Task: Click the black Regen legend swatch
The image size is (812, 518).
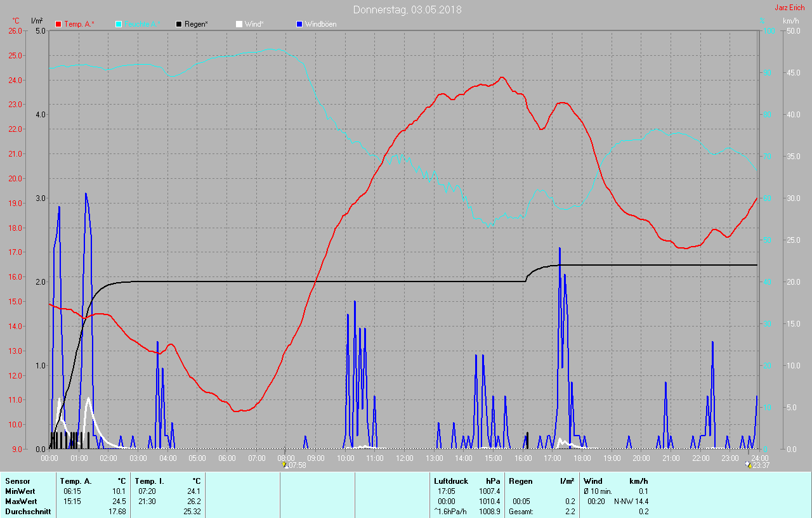Action: [x=179, y=24]
